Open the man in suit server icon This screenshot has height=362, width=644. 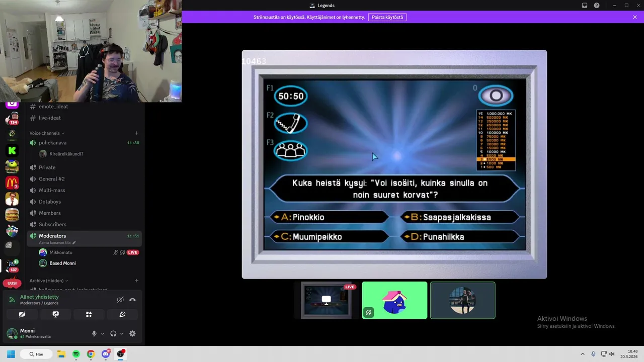12,199
